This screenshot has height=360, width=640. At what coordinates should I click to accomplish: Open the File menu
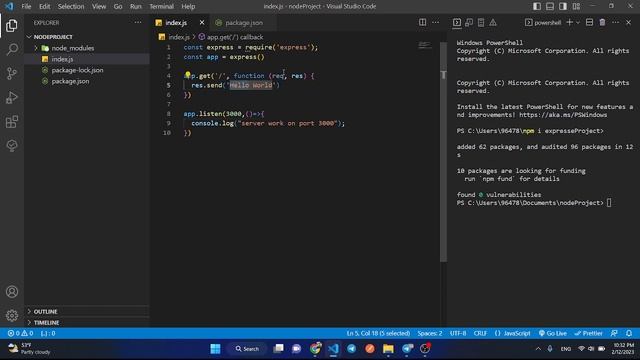[x=26, y=6]
